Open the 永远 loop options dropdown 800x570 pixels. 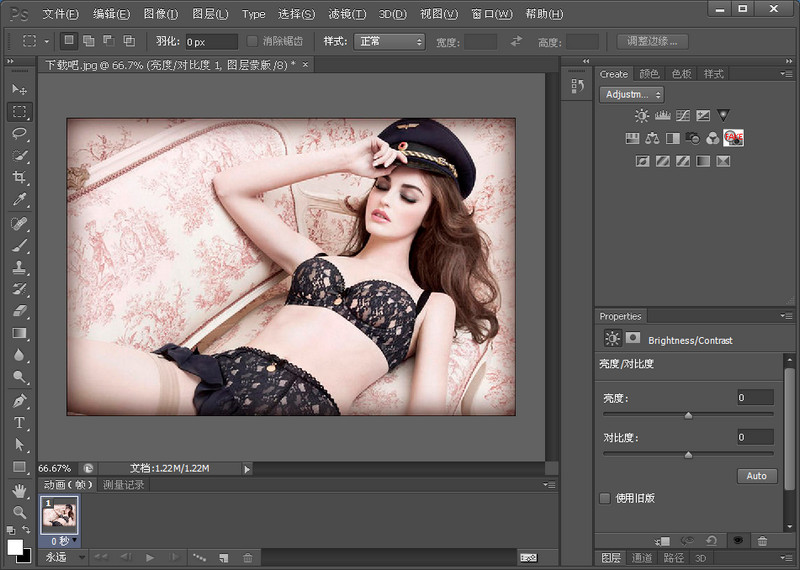[63, 557]
